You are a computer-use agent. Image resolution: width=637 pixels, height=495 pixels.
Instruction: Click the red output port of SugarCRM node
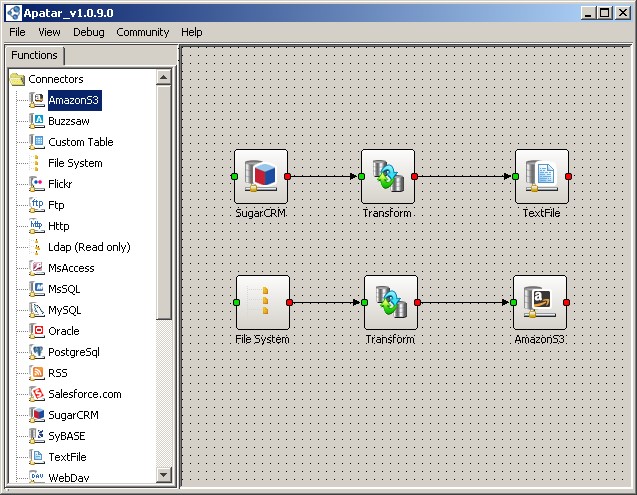pyautogui.click(x=288, y=176)
